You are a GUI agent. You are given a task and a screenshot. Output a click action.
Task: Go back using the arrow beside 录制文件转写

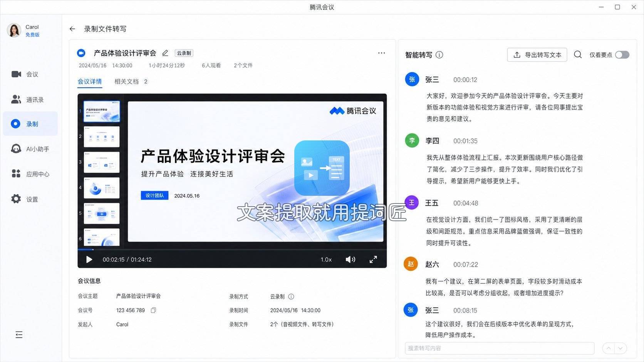tap(72, 29)
